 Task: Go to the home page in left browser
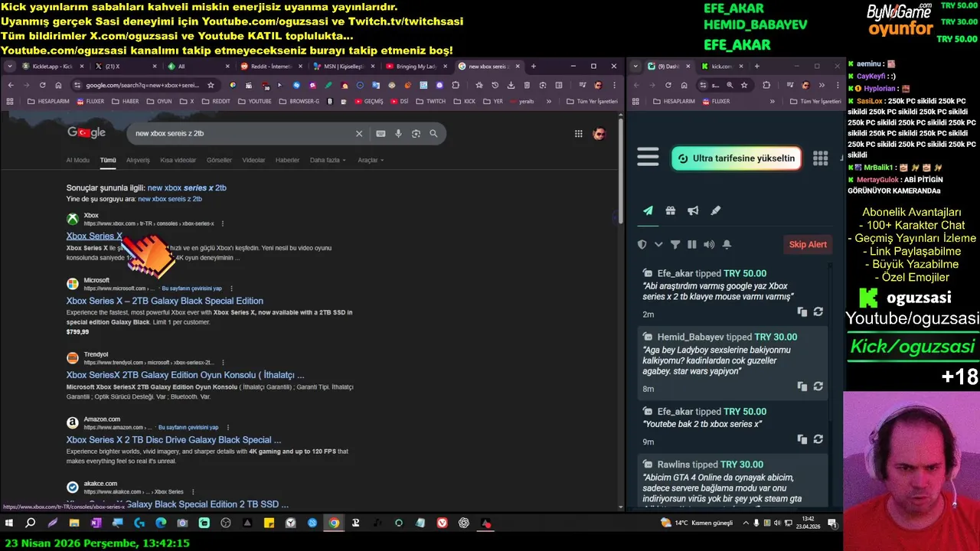point(58,85)
